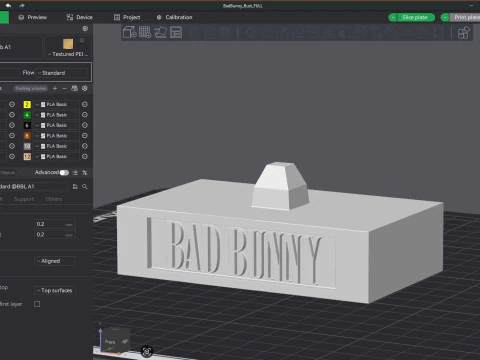Open the filament list settings gear
480x360 pixels.
pyautogui.click(x=85, y=88)
